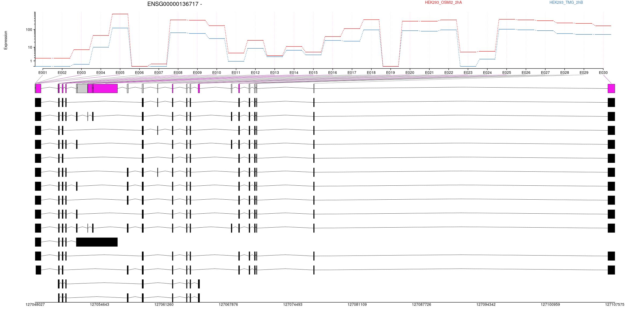Screen dimensions: 644x309
Task: Click the exon label E021
Action: click(429, 73)
